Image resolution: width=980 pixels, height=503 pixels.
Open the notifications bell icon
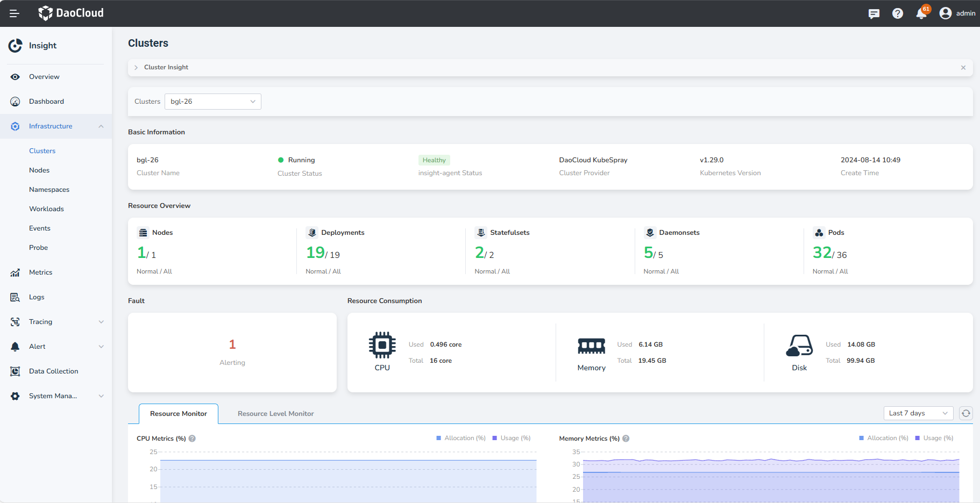921,13
